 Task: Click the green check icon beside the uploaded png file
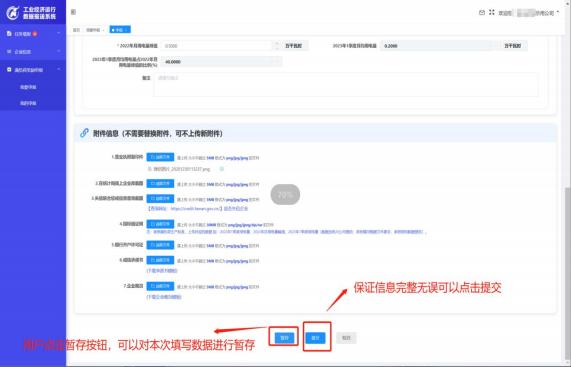pos(221,169)
